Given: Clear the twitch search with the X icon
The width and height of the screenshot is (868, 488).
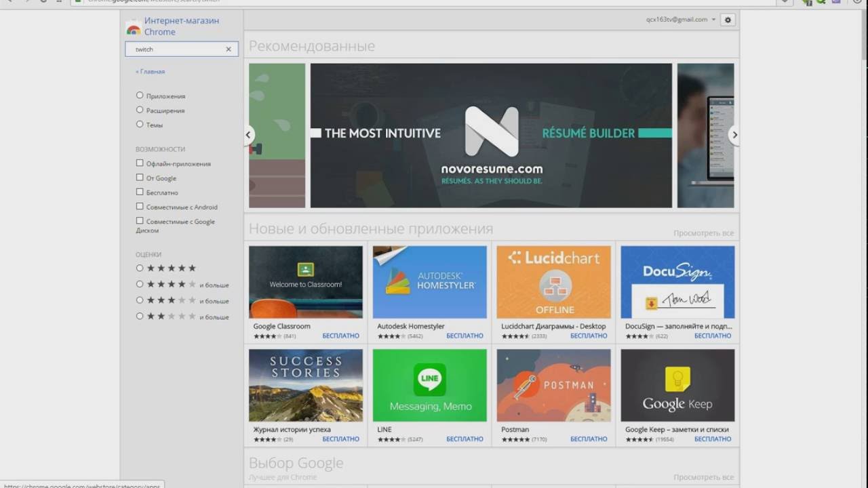Looking at the screenshot, I should click(229, 49).
